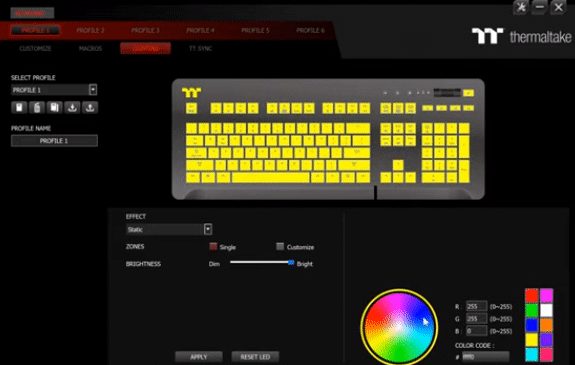Choose the yellow preset color swatch

(532, 340)
